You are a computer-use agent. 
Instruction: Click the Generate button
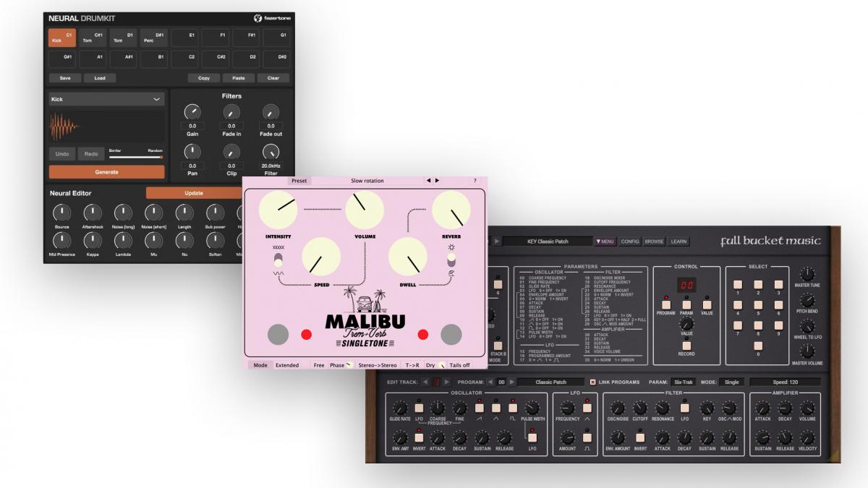tap(106, 172)
